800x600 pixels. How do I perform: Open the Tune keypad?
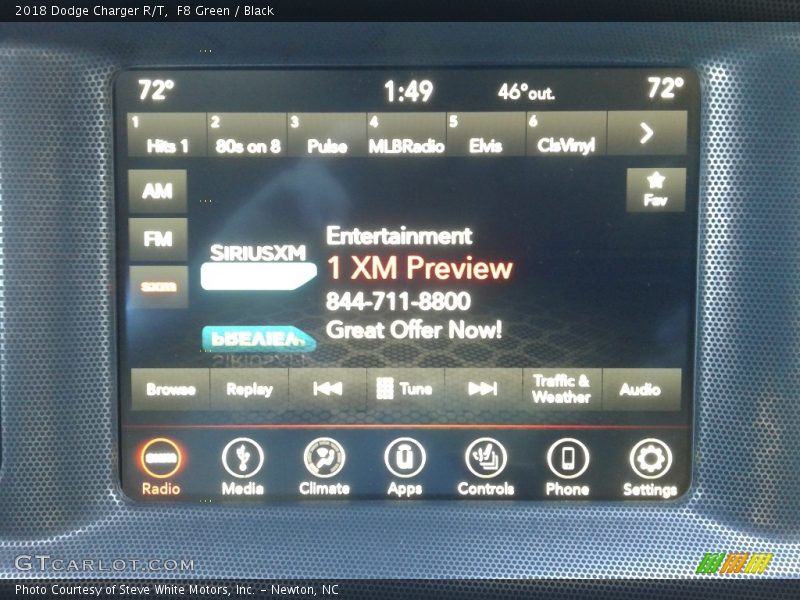[405, 389]
